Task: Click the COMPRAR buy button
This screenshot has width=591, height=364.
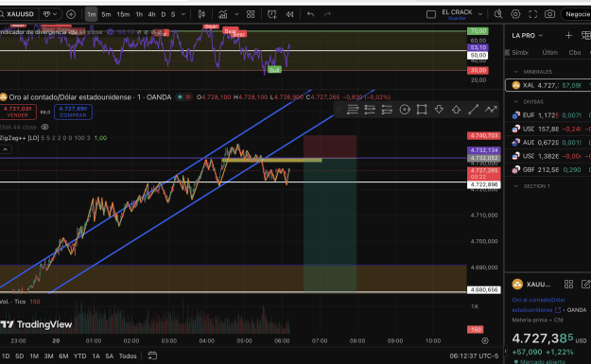Action: coord(73,112)
